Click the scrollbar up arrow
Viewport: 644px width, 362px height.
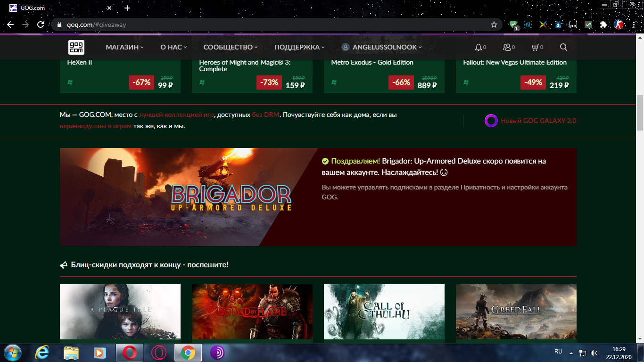click(x=640, y=38)
